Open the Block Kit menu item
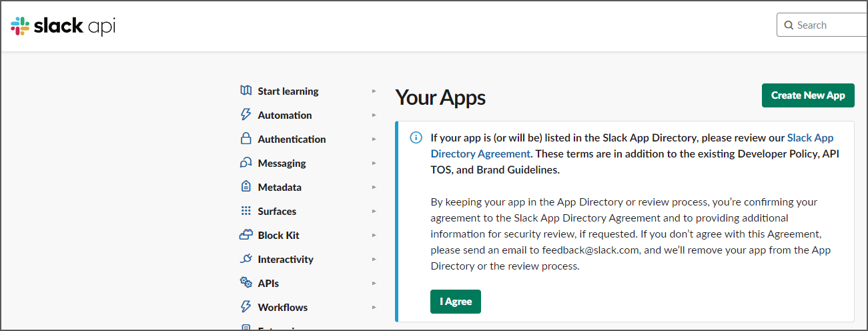868x331 pixels. tap(279, 236)
